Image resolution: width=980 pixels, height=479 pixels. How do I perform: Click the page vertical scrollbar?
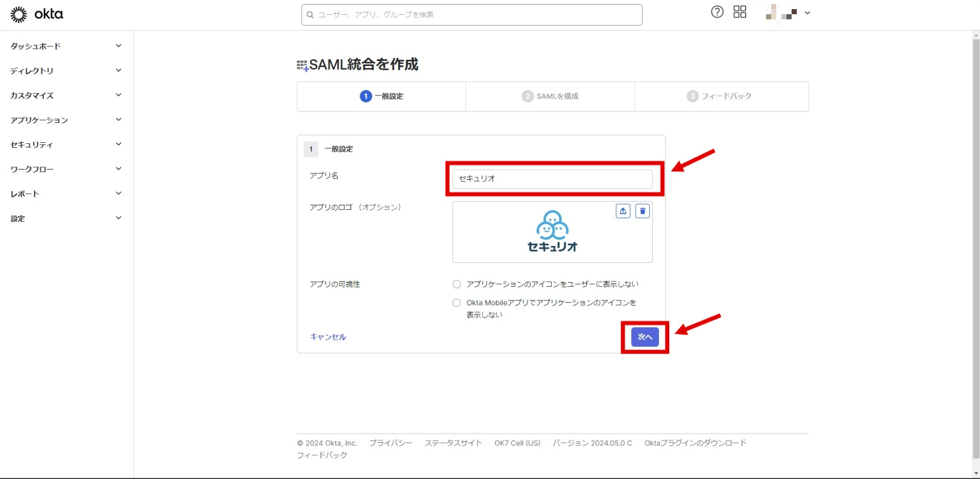975,228
